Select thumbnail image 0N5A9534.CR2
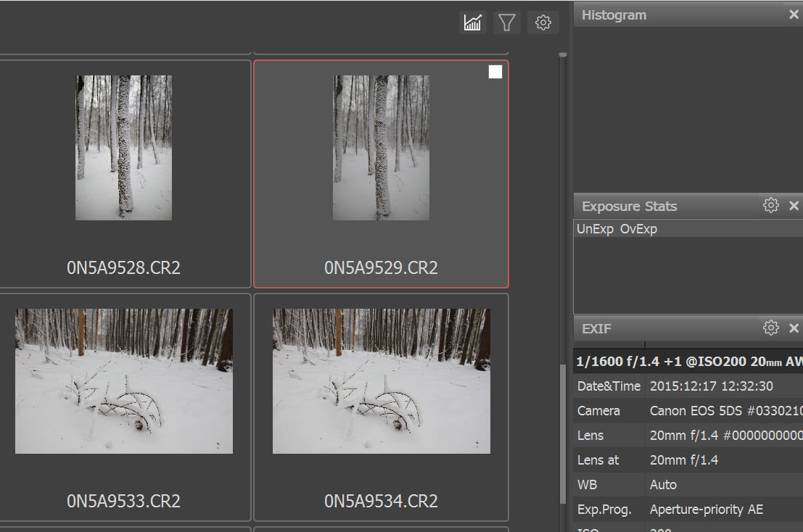803x532 pixels. [381, 381]
